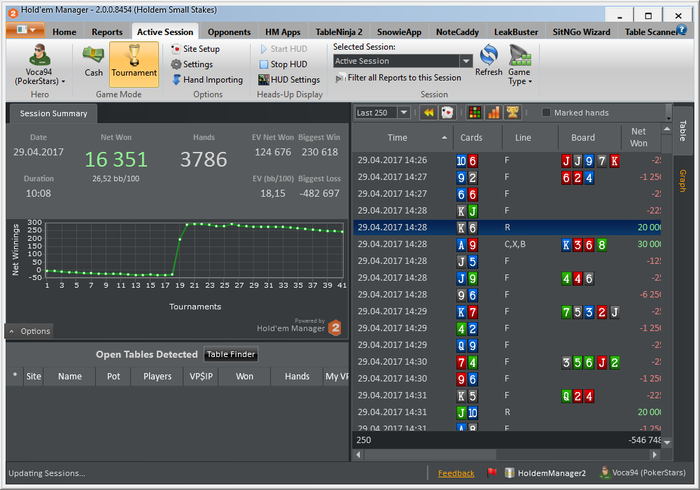Click the colored grid matrix icon
The width and height of the screenshot is (700, 490).
click(x=475, y=113)
